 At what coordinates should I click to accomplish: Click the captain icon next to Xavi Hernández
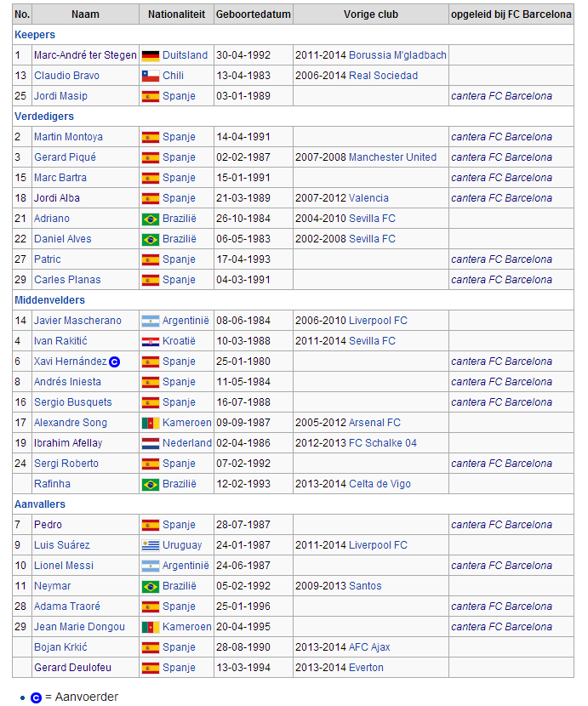click(x=114, y=362)
